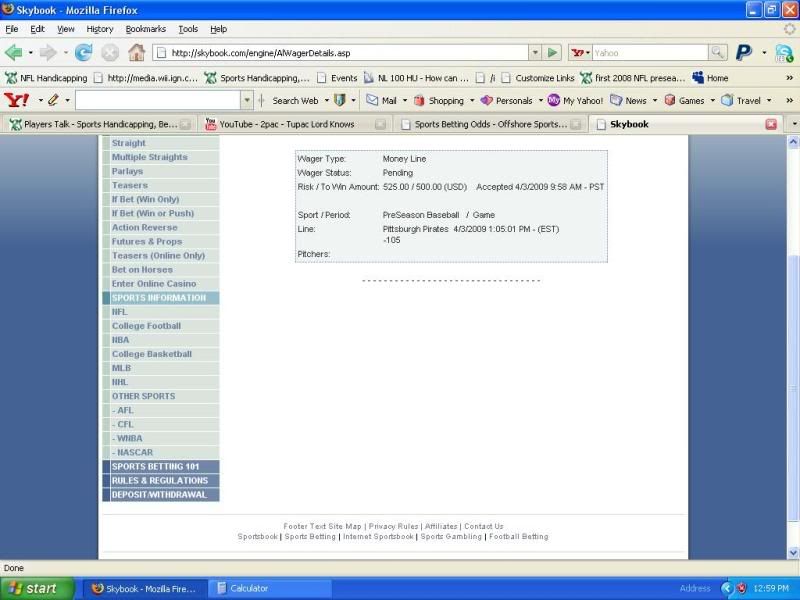The width and height of the screenshot is (800, 600).
Task: Open Futures & Props link
Action: 147,241
